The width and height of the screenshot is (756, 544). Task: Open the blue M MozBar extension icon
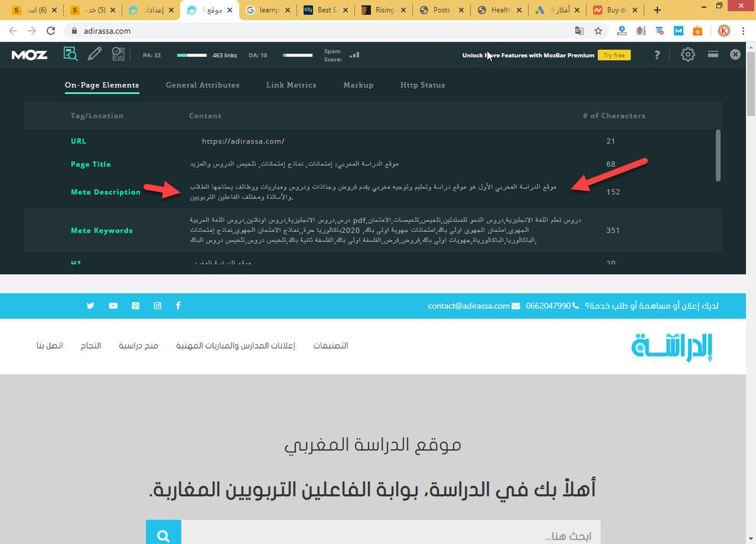pos(679,30)
